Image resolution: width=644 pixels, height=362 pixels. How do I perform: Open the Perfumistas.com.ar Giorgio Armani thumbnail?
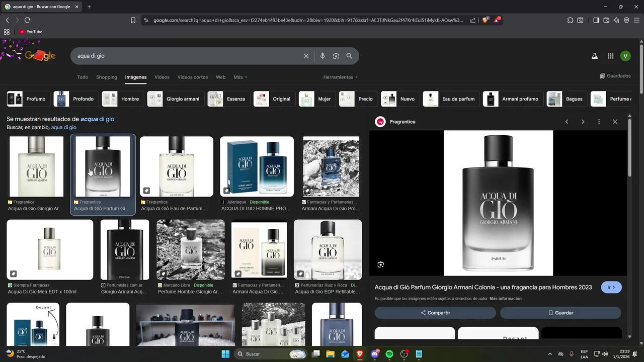[125, 249]
